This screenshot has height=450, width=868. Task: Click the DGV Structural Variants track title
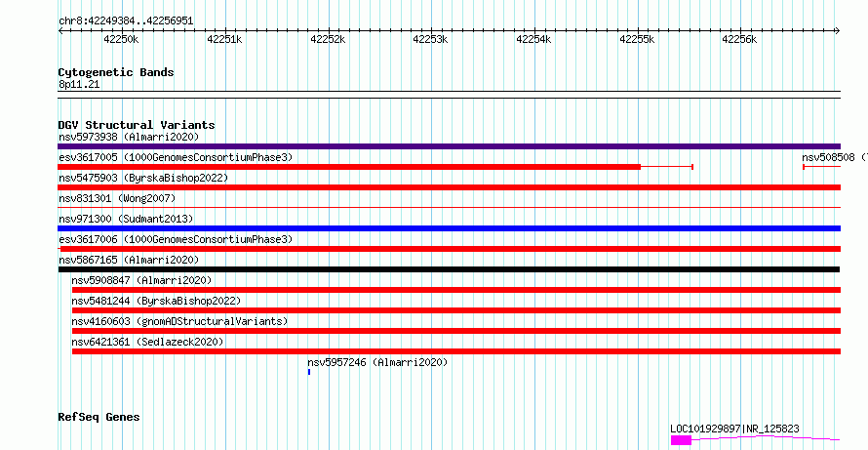click(x=137, y=125)
